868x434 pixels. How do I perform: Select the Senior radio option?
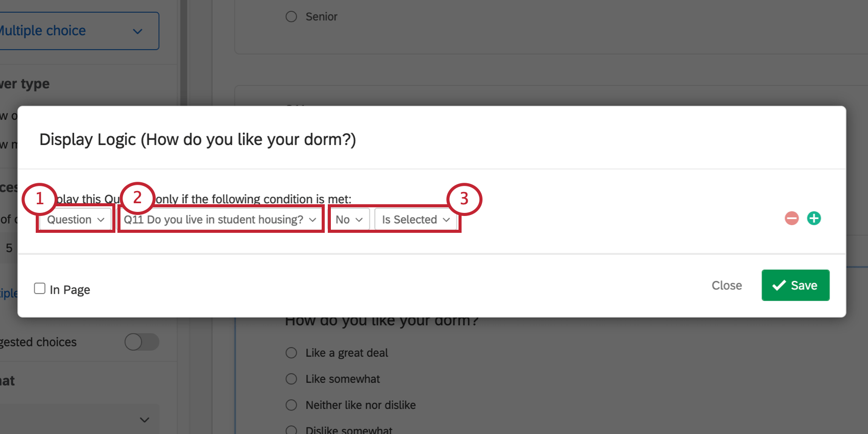[292, 17]
